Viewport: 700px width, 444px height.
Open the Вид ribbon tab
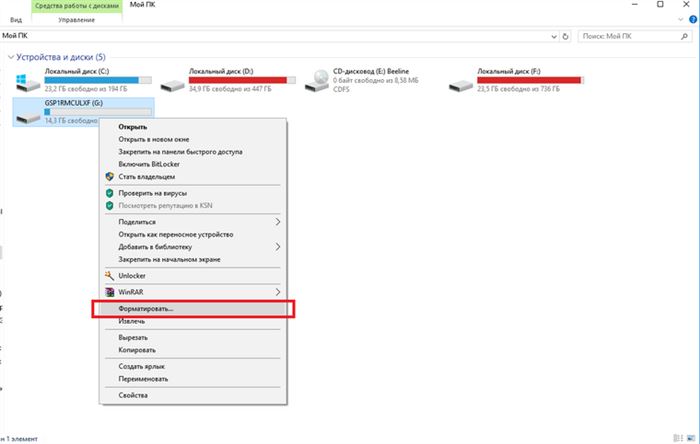(16, 20)
